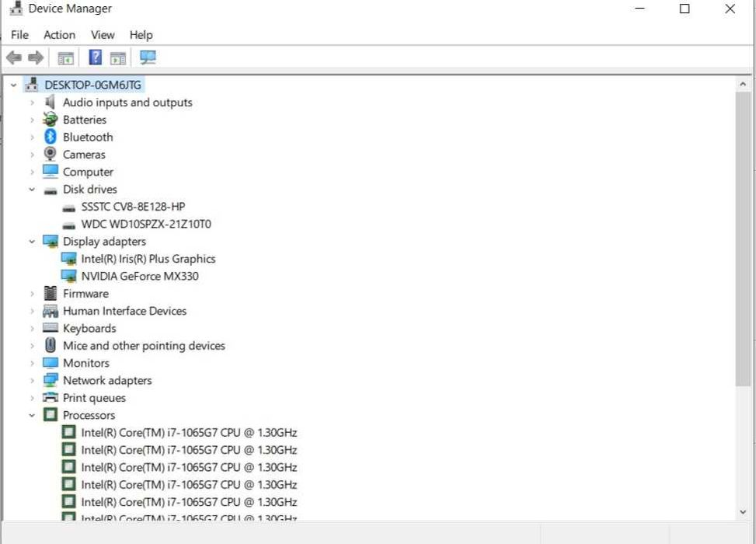This screenshot has width=756, height=544.
Task: Collapse the DESKTOP-0GM6JTG root node
Action: pos(13,85)
